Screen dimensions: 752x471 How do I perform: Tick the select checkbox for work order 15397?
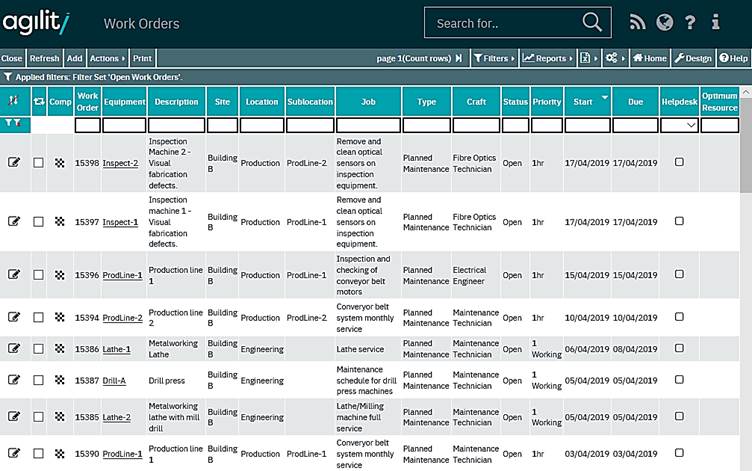click(x=38, y=222)
